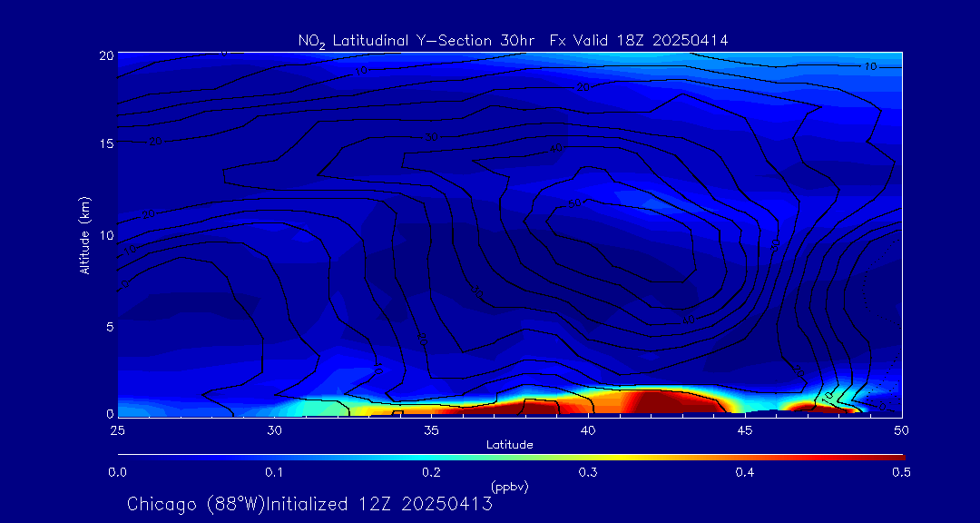Click the altitude axis tick label "10" beside the plot
The width and height of the screenshot is (980, 523).
(x=106, y=235)
